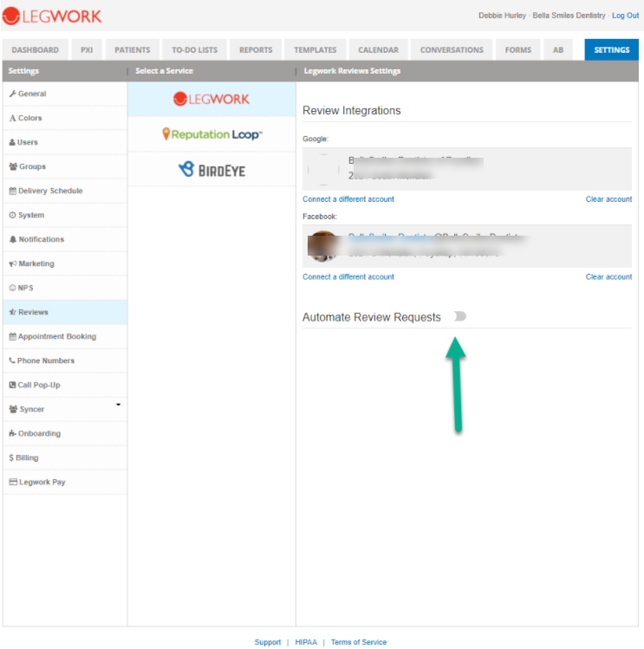Click Connect a different account under Google
The width and height of the screenshot is (644, 649).
coord(348,199)
